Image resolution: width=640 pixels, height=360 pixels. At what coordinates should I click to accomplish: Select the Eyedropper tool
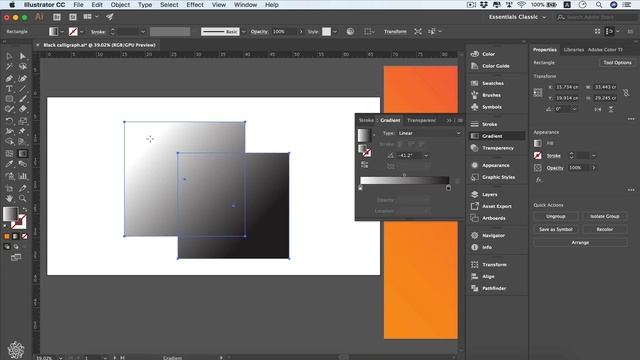tap(9, 164)
